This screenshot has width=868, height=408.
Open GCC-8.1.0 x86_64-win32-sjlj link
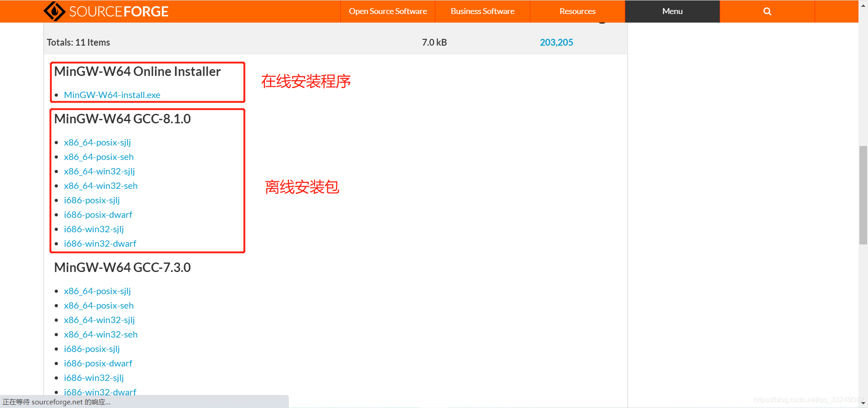coord(99,171)
